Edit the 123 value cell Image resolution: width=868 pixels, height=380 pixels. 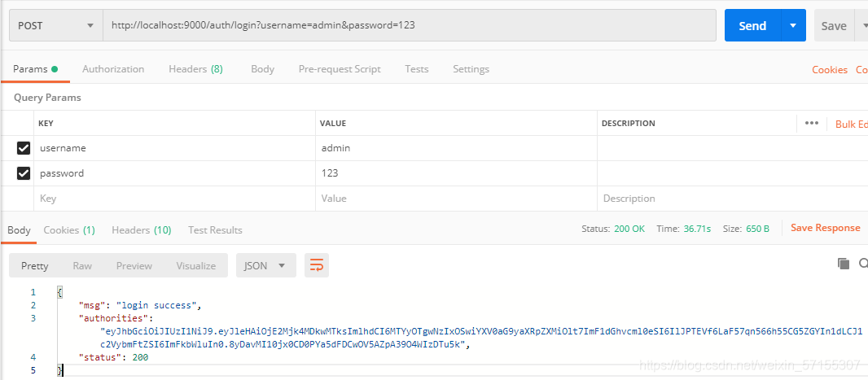click(x=456, y=173)
